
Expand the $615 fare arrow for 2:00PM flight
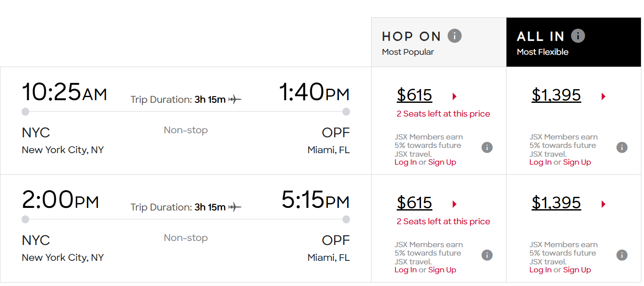point(454,204)
